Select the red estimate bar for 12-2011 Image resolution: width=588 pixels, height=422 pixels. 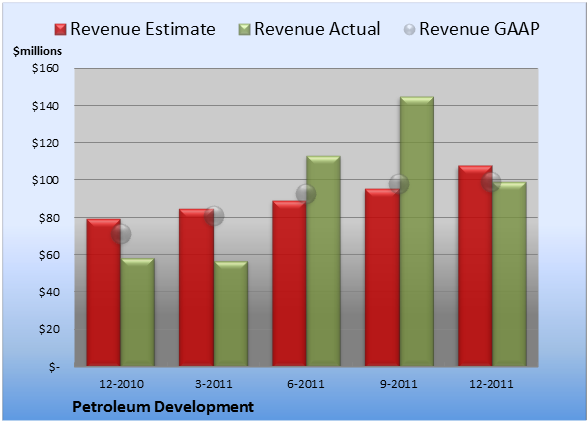tap(475, 266)
